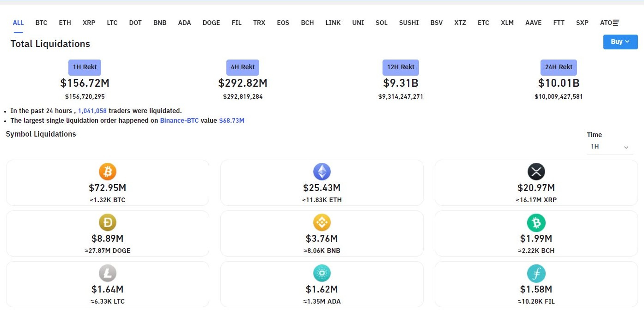Image resolution: width=644 pixels, height=317 pixels.
Task: Click the Symbol Liquidations heading
Action: 41,134
